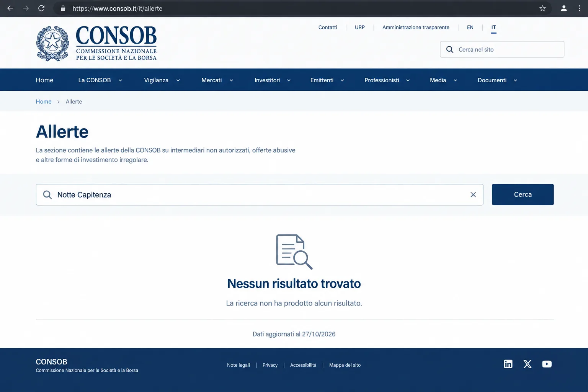The image size is (588, 392).
Task: Open the Mappa del sito footer link
Action: click(345, 365)
